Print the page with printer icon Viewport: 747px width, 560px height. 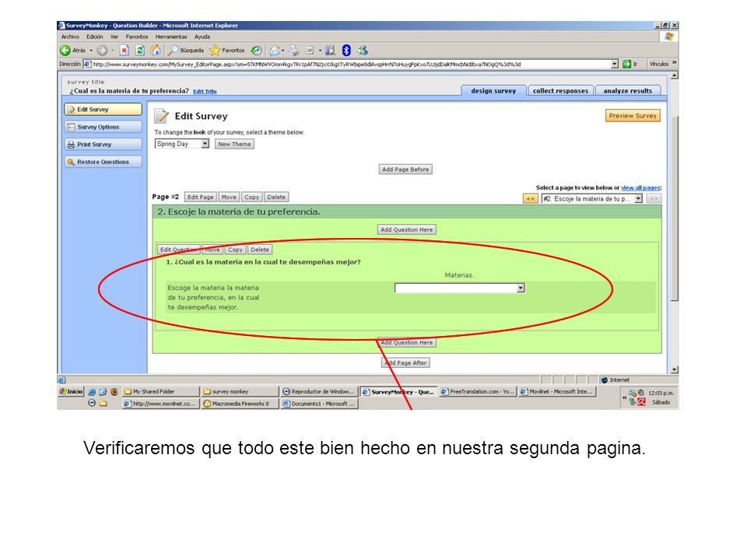pyautogui.click(x=293, y=51)
